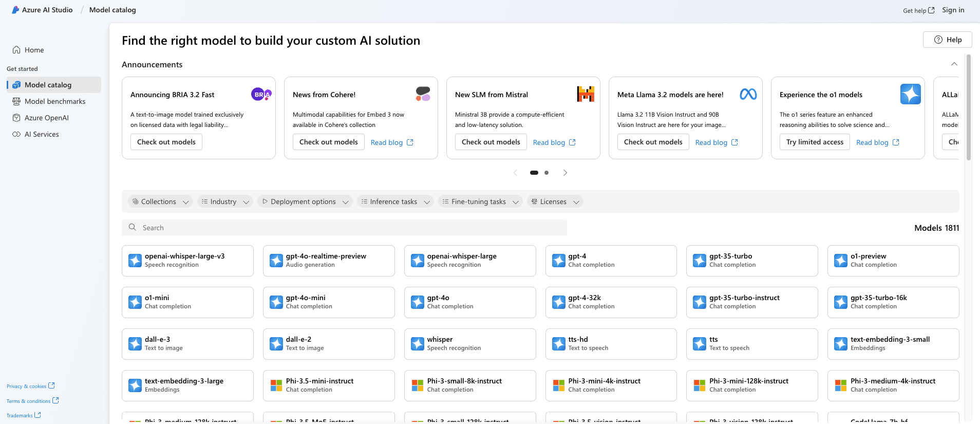Open AI Services in the sidebar
This screenshot has width=980, height=424.
54,134
